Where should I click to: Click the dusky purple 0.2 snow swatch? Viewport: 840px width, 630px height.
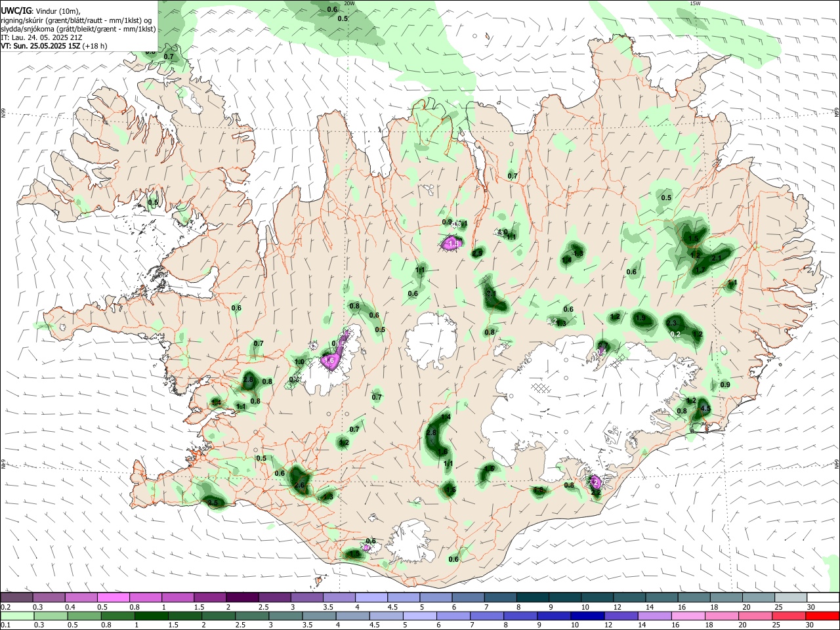click(16, 597)
